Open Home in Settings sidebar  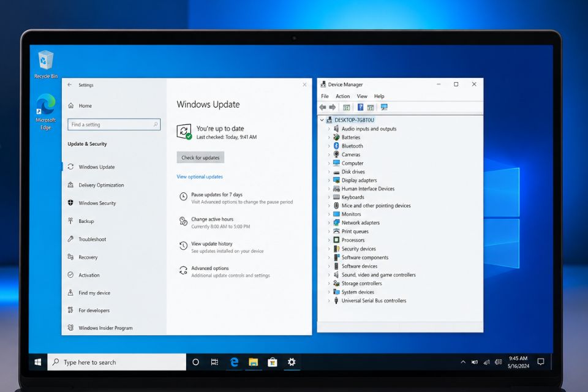click(x=80, y=106)
